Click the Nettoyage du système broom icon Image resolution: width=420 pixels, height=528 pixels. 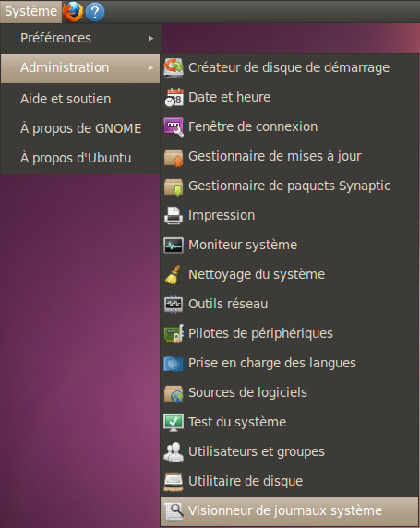173,275
